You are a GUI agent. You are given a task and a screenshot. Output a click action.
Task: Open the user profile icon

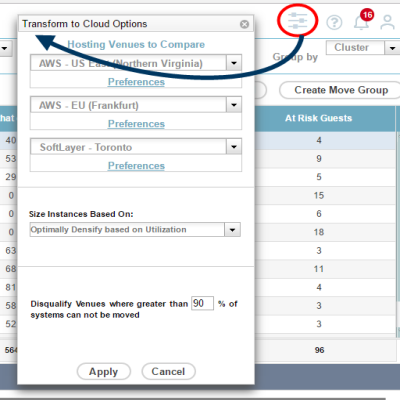[388, 22]
